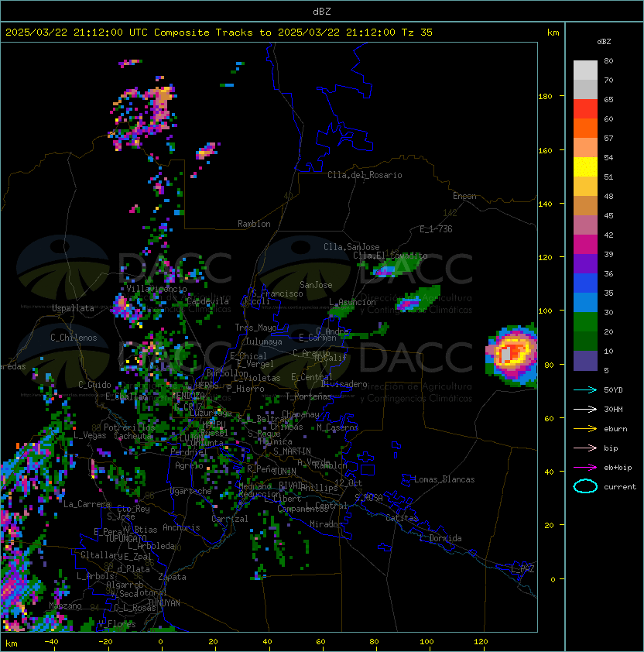Click the '160' km tick on vertical axis
Image resolution: width=644 pixels, height=652 pixels.
(545, 150)
